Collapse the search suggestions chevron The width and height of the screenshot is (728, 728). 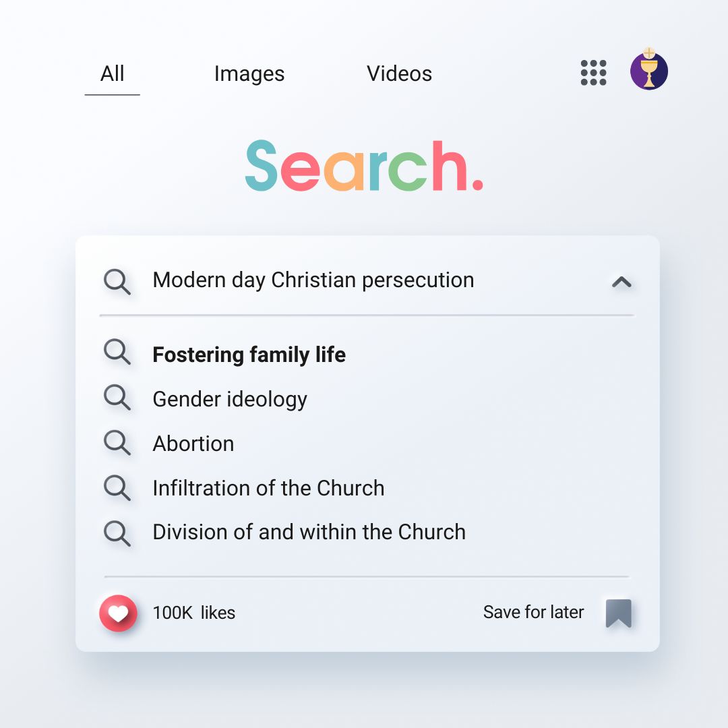[621, 282]
